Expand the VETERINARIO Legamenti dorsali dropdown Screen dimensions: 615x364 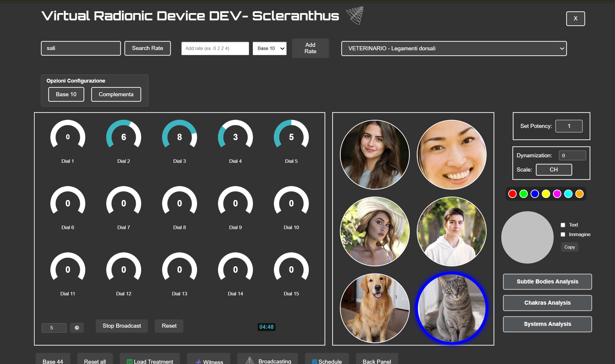(x=454, y=48)
